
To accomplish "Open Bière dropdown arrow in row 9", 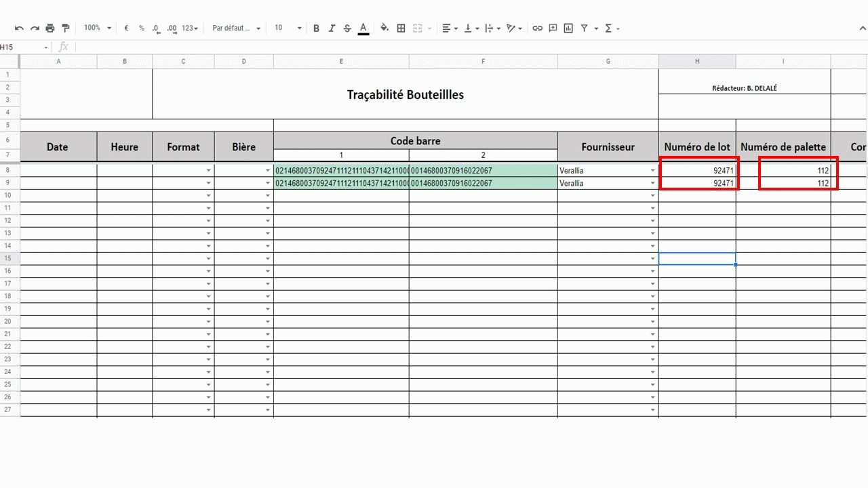I will [268, 184].
